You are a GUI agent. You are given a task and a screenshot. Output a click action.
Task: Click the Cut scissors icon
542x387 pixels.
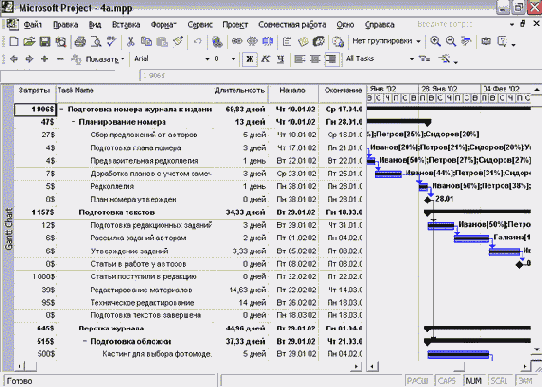point(130,42)
